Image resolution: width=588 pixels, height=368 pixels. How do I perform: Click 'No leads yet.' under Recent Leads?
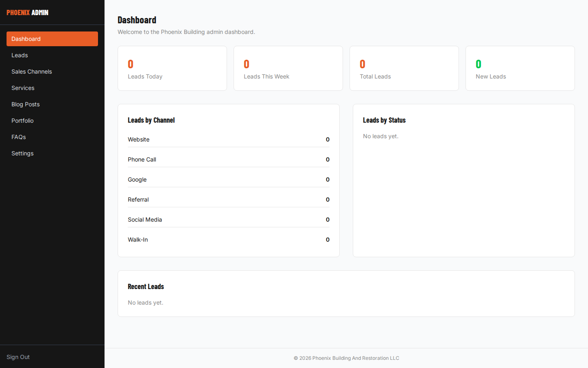coord(145,303)
